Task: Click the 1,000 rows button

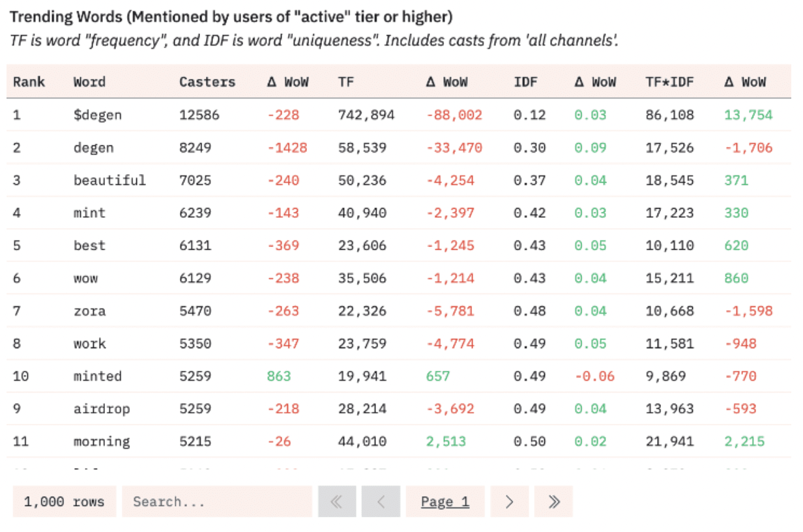Action: [64, 501]
